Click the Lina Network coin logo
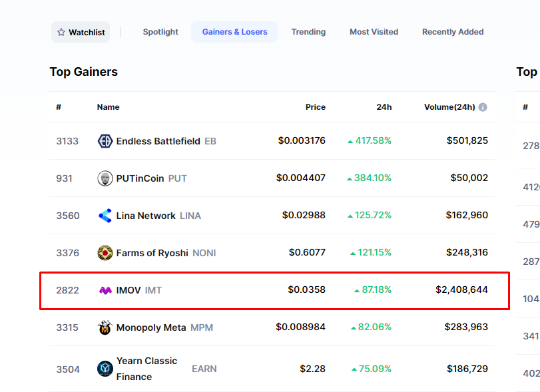The height and width of the screenshot is (392, 540). pos(105,216)
